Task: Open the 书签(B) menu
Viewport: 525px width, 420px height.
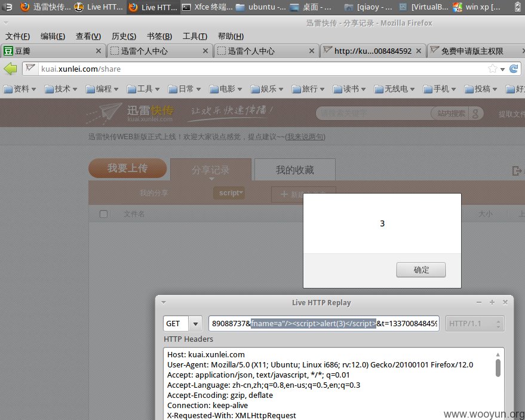Action: 159,36
